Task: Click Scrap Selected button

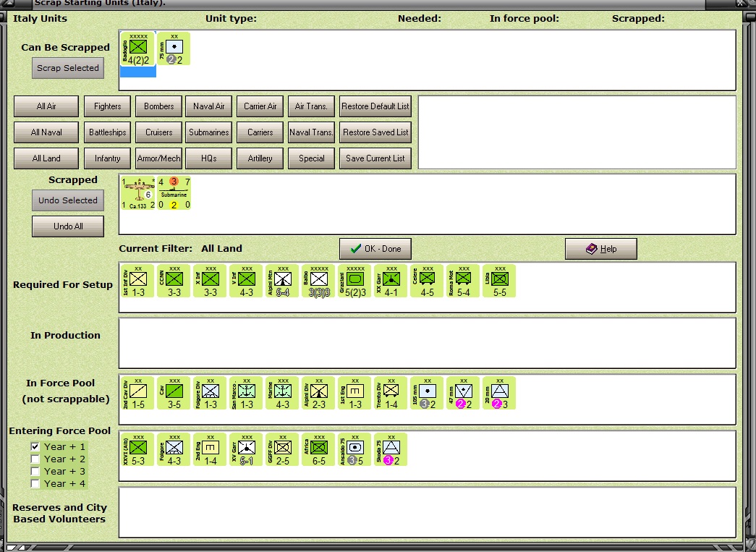Action: 68,68
